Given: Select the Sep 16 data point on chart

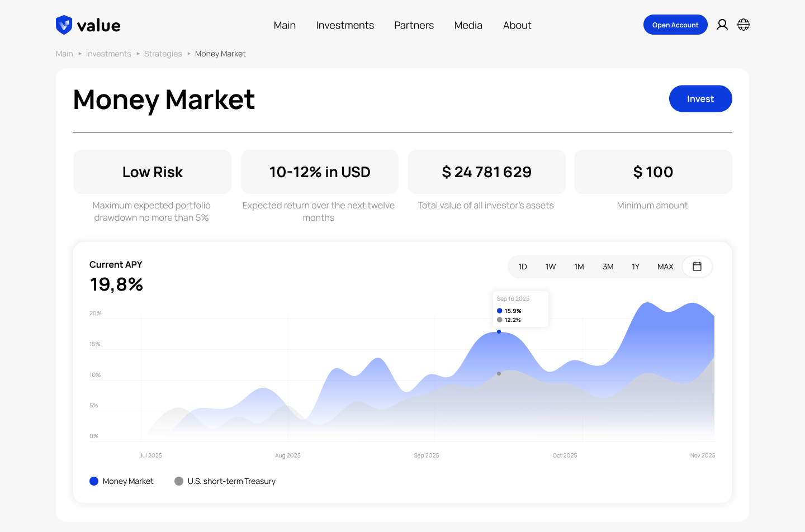Looking at the screenshot, I should pyautogui.click(x=499, y=331).
